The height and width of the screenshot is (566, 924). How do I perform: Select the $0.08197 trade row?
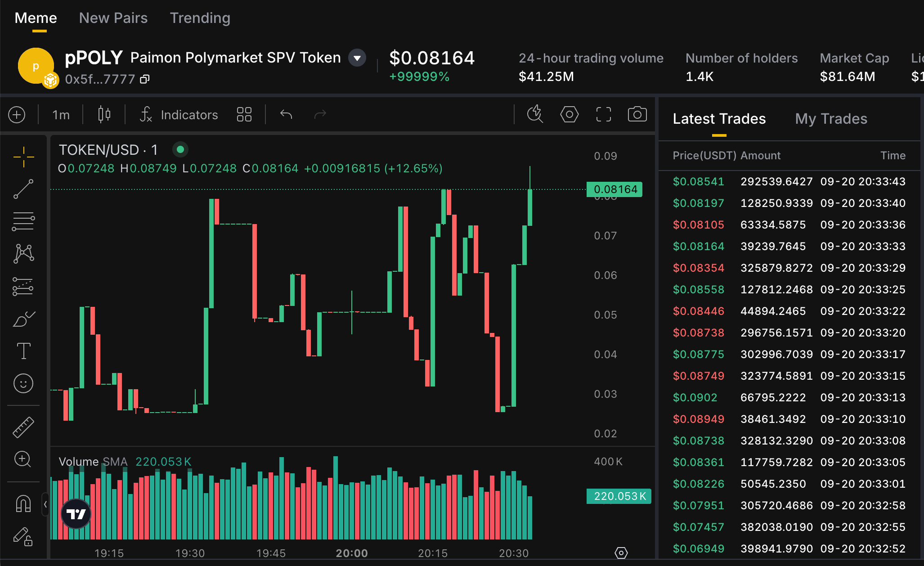tap(789, 203)
